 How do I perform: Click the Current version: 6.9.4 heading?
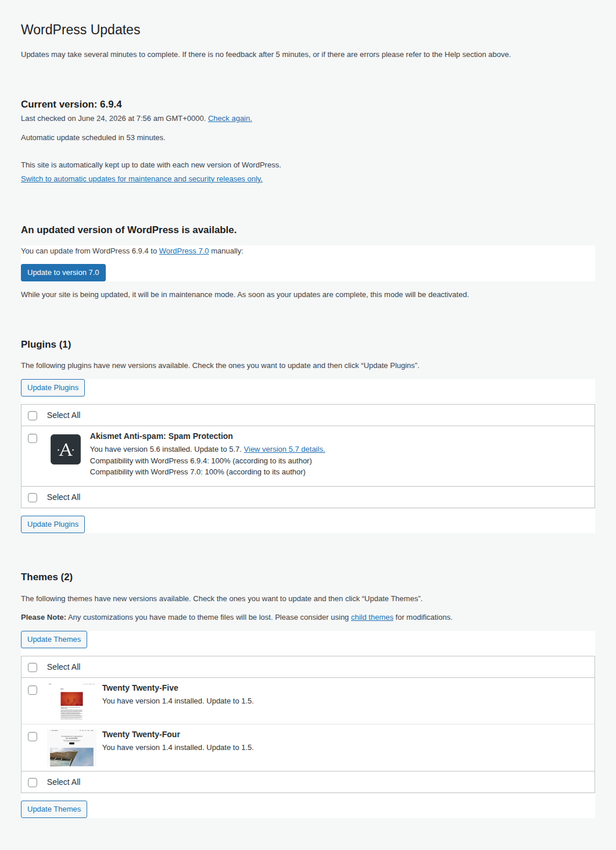pos(71,105)
